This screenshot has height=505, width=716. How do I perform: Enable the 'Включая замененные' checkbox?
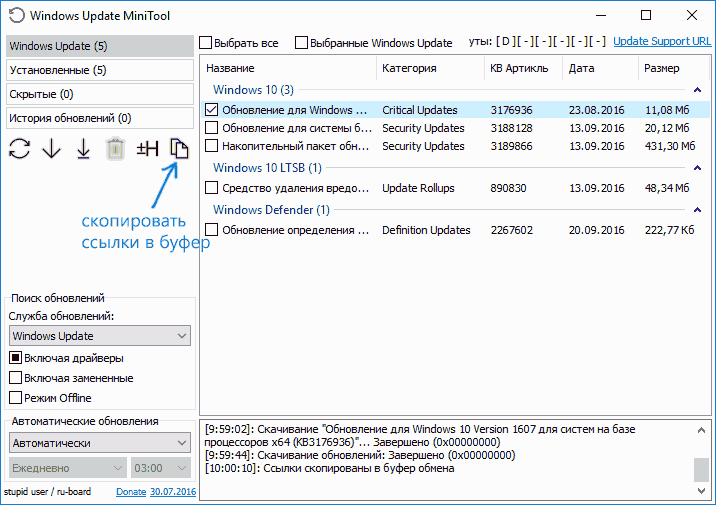(16, 378)
